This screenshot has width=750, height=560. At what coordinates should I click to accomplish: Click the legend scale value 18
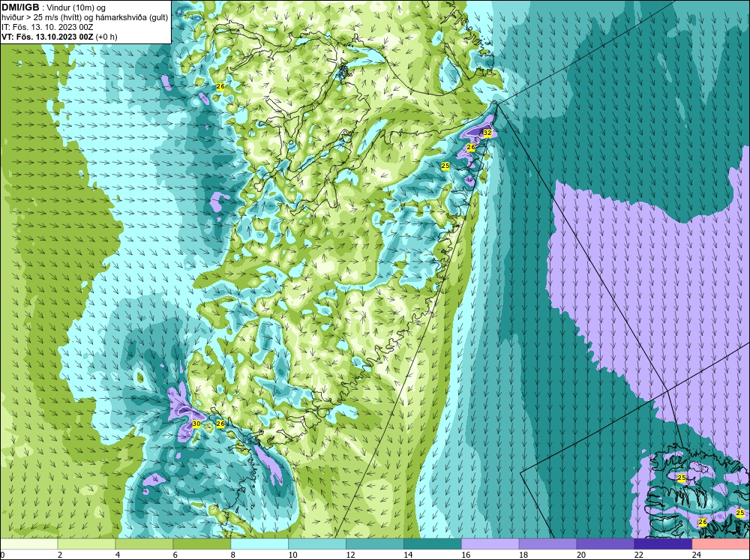[x=523, y=555]
